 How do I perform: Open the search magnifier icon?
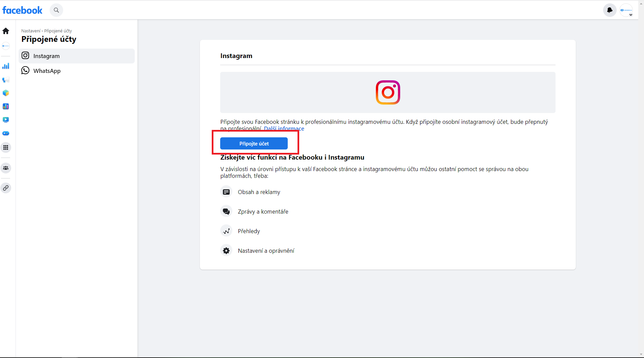[x=56, y=10]
